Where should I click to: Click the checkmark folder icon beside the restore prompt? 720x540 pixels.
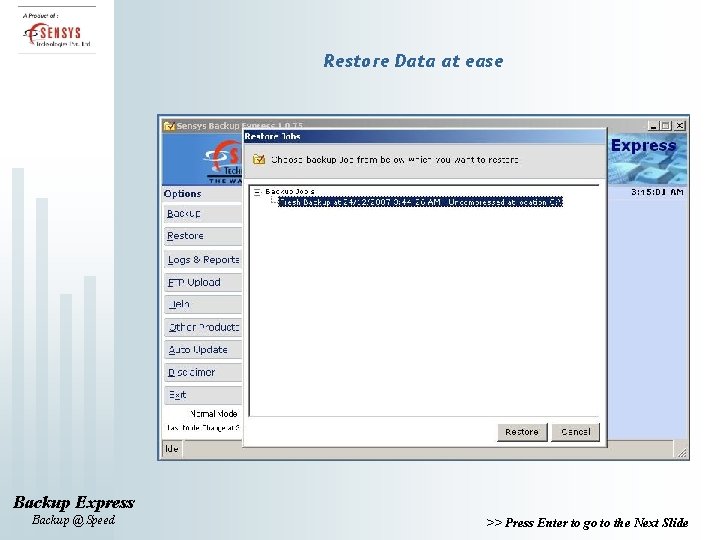(x=259, y=159)
